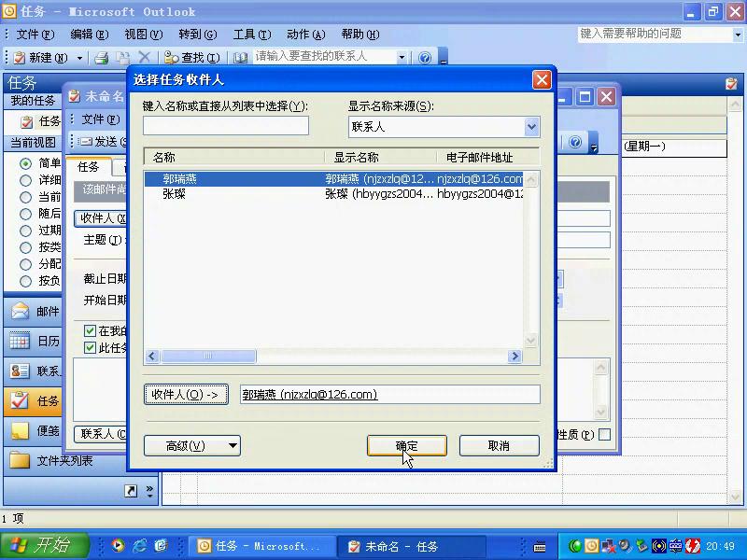747x560 pixels.
Task: Launch media player from quick launch
Action: pos(119,546)
